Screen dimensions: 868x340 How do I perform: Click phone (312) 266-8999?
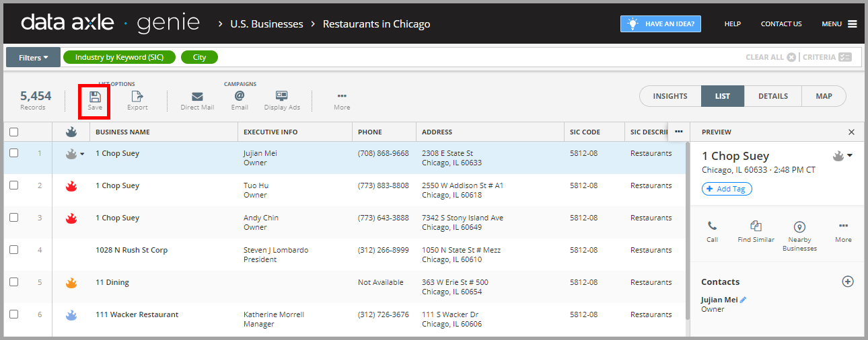click(384, 250)
